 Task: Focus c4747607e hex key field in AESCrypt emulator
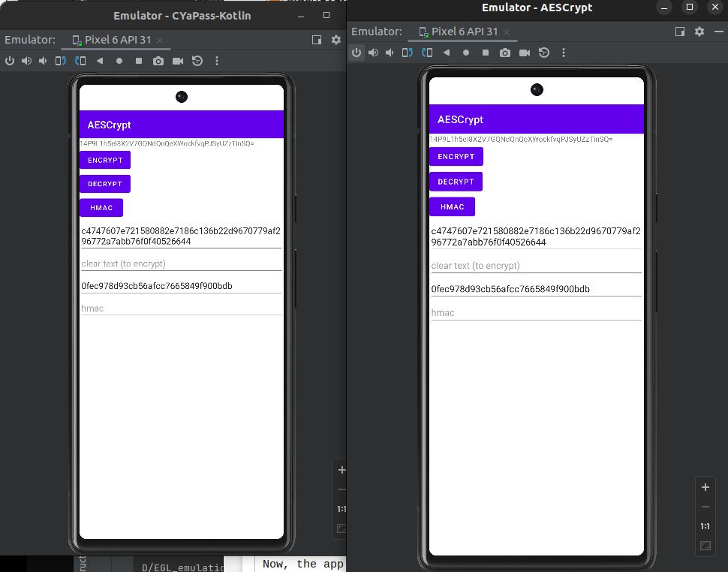[537, 236]
